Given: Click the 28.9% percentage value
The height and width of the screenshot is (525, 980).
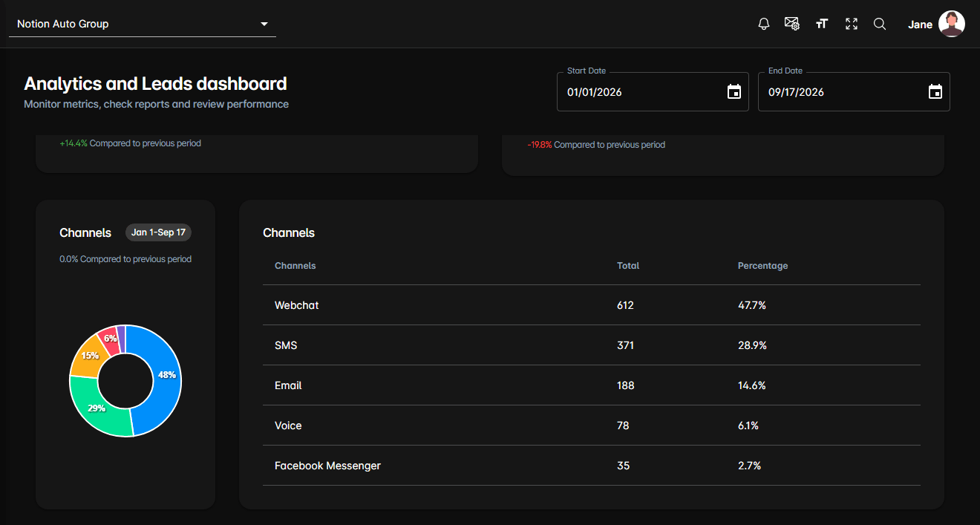Looking at the screenshot, I should coord(752,345).
